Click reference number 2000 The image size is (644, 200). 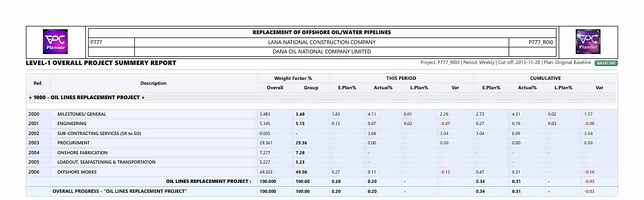[x=34, y=114]
